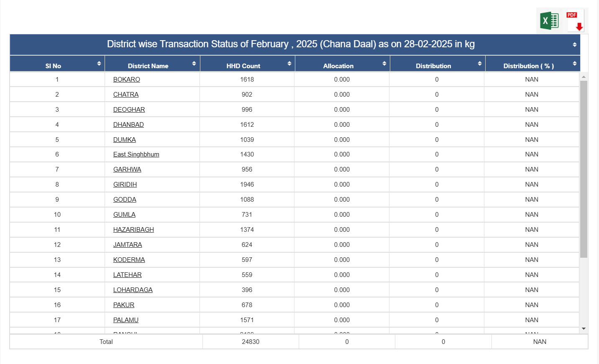The image size is (599, 364).
Task: Open GUMLA district link
Action: [124, 215]
